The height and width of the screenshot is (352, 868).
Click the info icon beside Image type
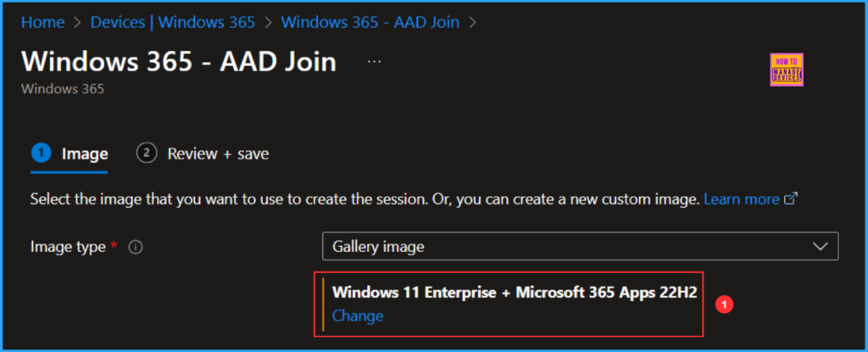(x=135, y=248)
